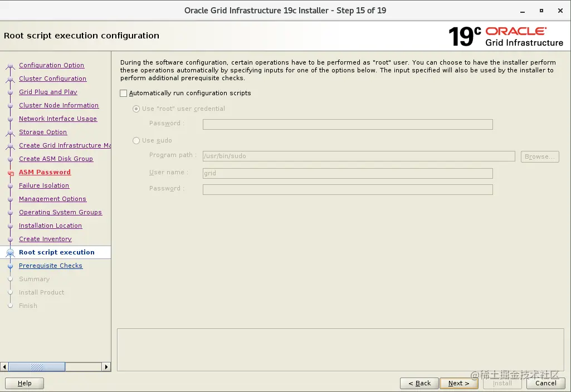
Task: Click the Prerequisite Checks step marker
Action: coord(11,266)
